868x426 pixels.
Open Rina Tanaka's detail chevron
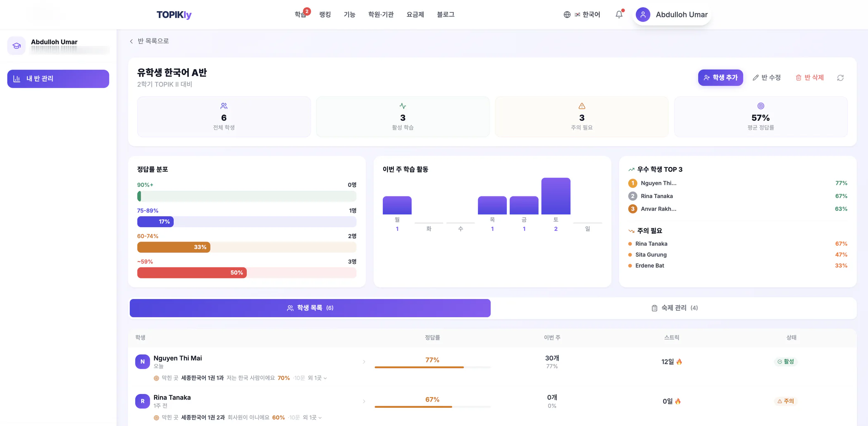coord(364,401)
